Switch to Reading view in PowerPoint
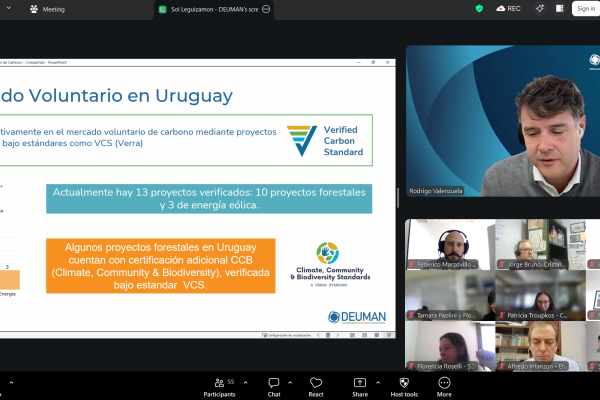This screenshot has height=400, width=600. tap(377, 335)
